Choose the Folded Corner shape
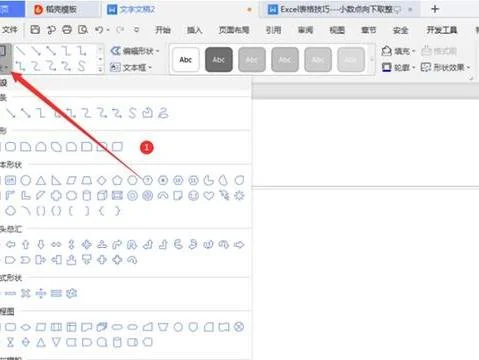 coord(178,195)
